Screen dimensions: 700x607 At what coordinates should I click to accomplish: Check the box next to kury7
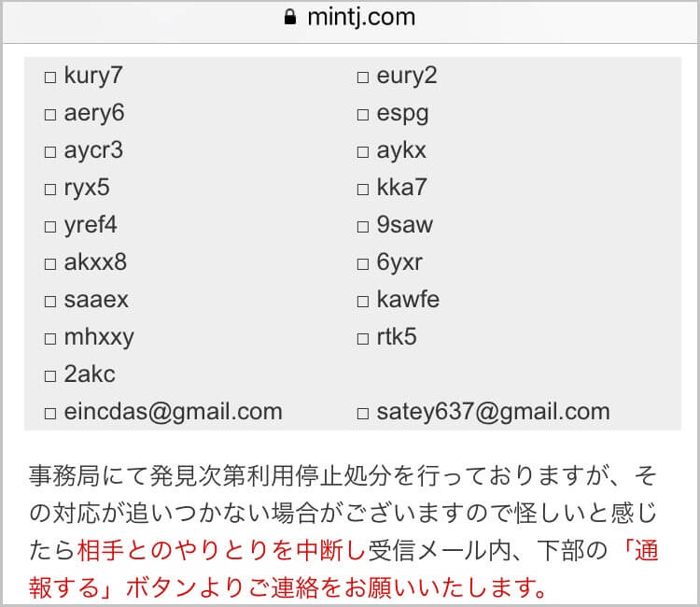pyautogui.click(x=50, y=77)
